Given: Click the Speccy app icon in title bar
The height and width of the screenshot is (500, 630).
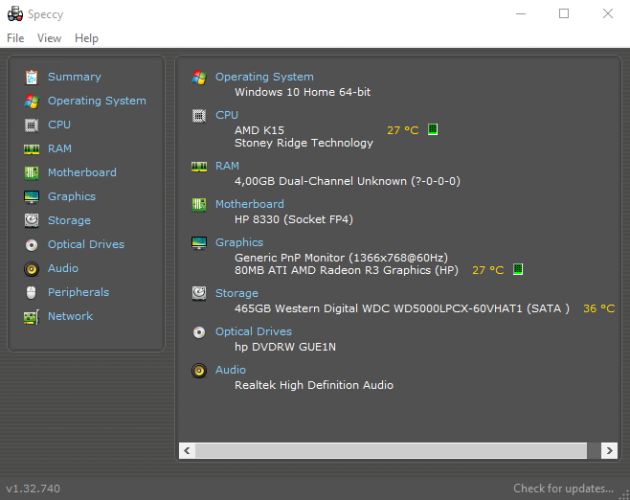Looking at the screenshot, I should (x=15, y=14).
